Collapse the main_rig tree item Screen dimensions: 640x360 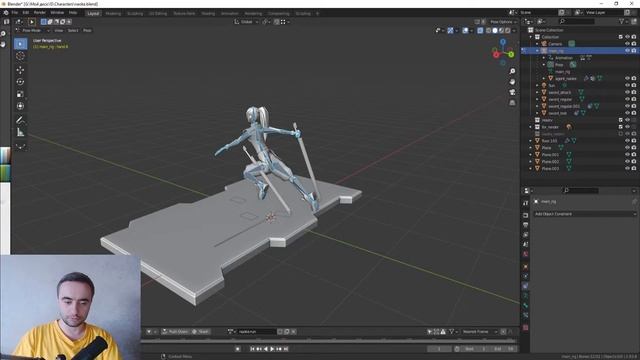(537, 51)
